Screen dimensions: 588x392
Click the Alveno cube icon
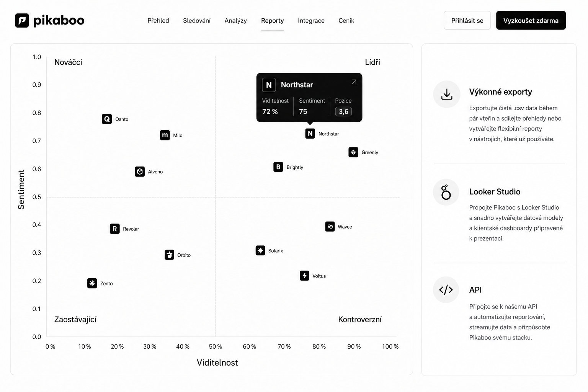140,171
